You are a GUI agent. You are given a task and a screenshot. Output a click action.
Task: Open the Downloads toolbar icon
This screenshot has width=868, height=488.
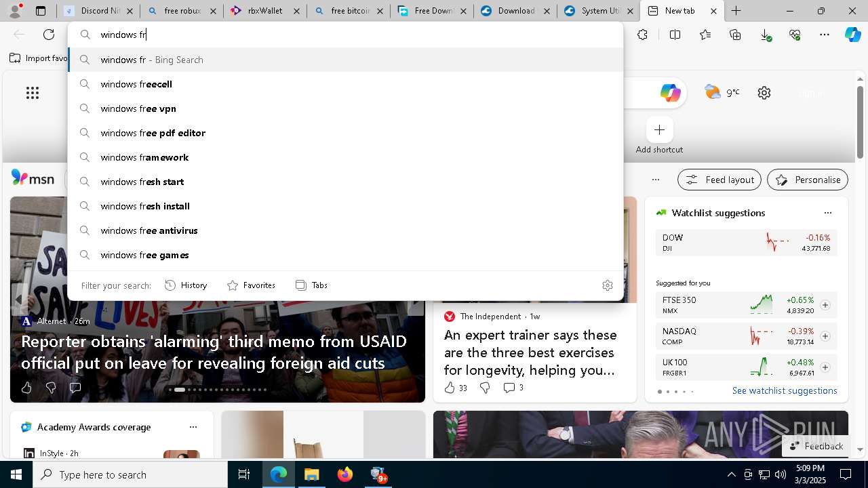point(765,35)
